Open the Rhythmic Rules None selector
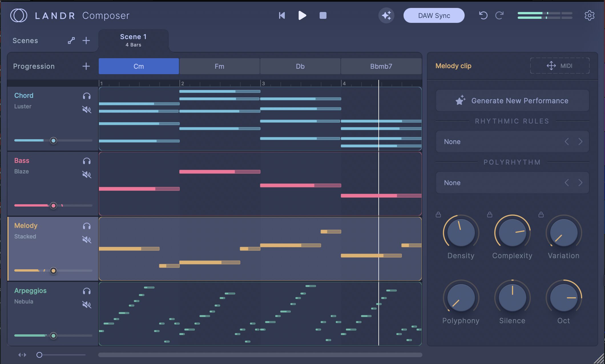 (512, 142)
